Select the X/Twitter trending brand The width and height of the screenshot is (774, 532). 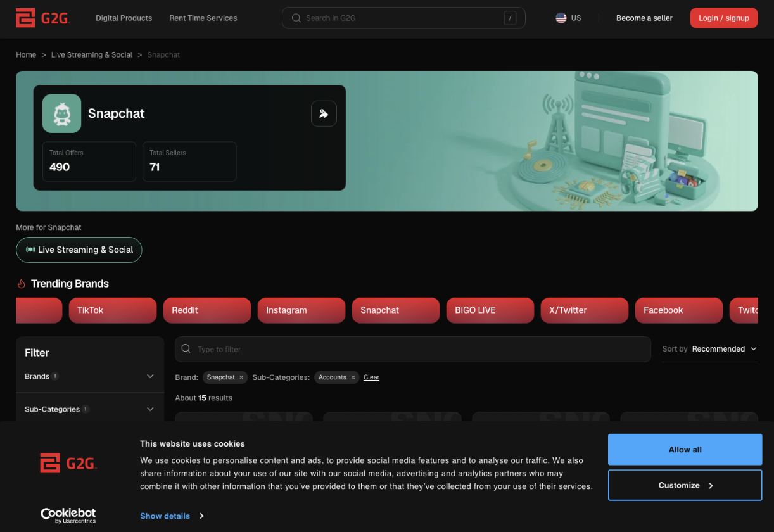coord(585,310)
